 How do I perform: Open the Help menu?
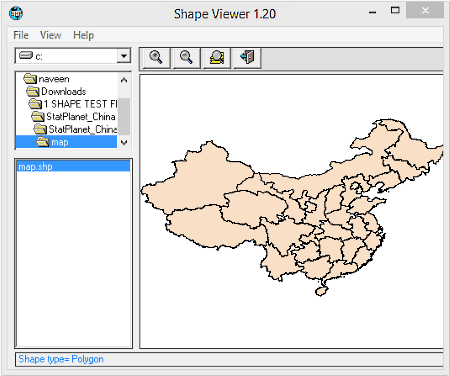[83, 35]
